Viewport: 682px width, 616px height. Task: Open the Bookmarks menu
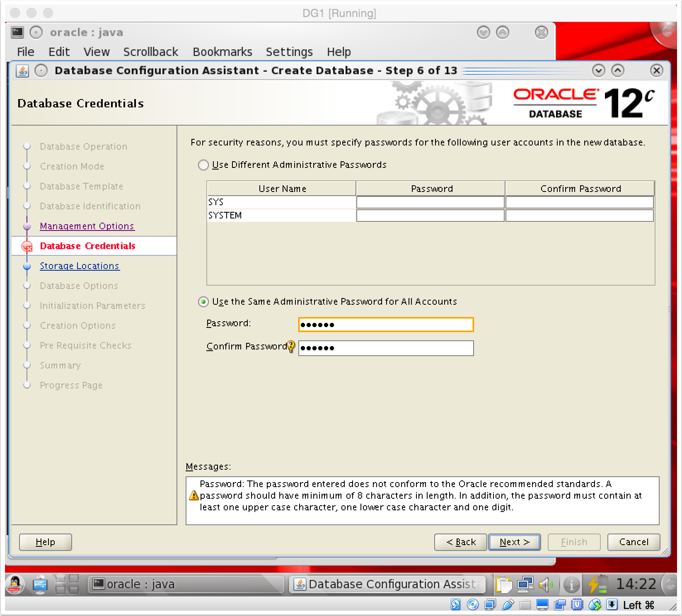pos(222,52)
